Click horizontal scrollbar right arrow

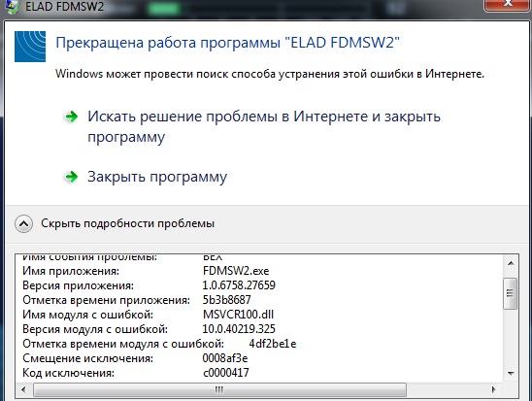coord(494,389)
